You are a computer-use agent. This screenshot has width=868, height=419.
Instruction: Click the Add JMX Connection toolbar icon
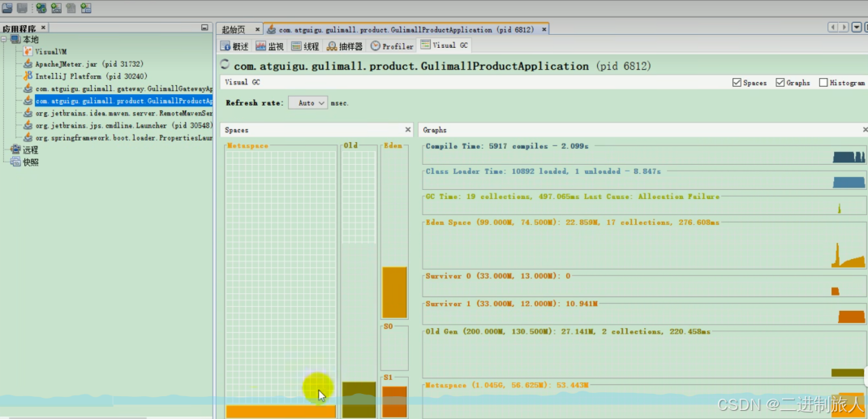tap(56, 8)
